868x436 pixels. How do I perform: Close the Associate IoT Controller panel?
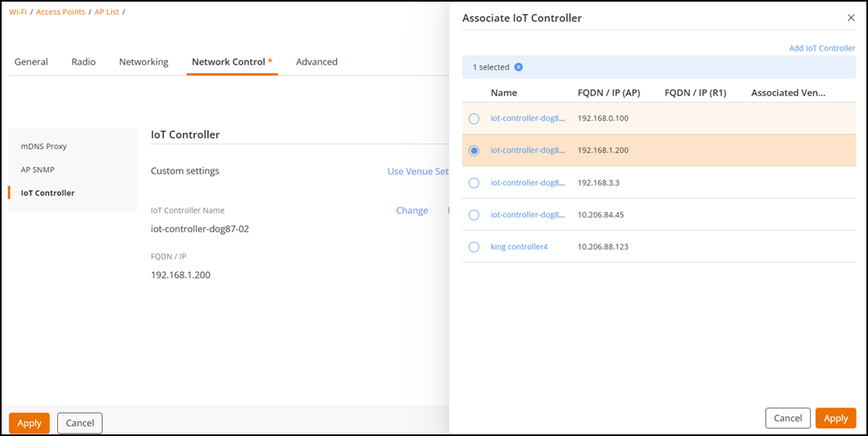[852, 18]
